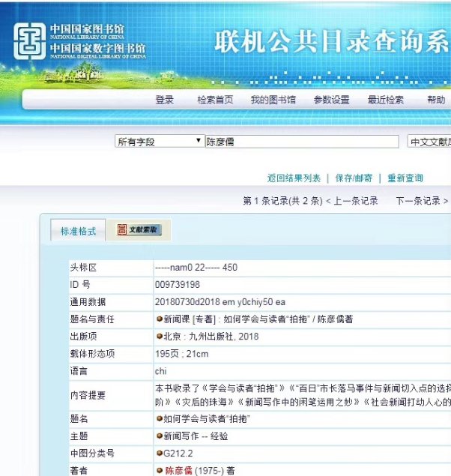Click the 返回结果列表 link
Screen dimensions: 451x476
[294, 178]
